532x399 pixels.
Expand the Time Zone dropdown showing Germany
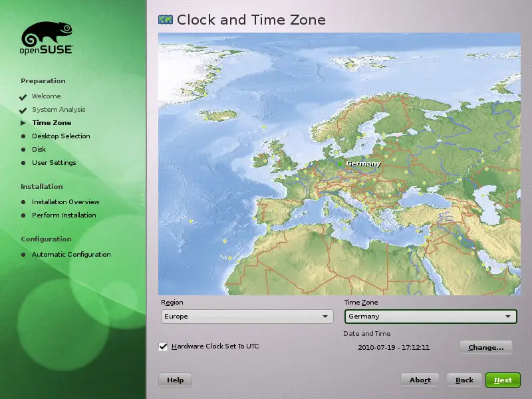click(430, 317)
